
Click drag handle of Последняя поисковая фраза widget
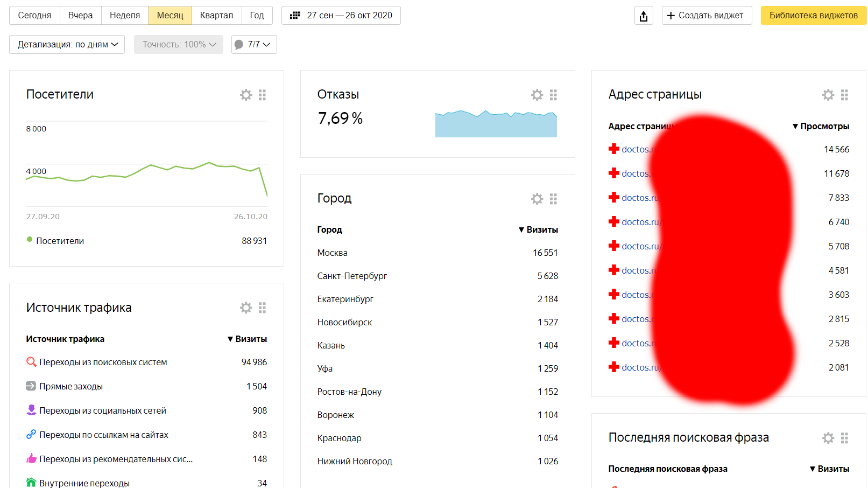[844, 438]
